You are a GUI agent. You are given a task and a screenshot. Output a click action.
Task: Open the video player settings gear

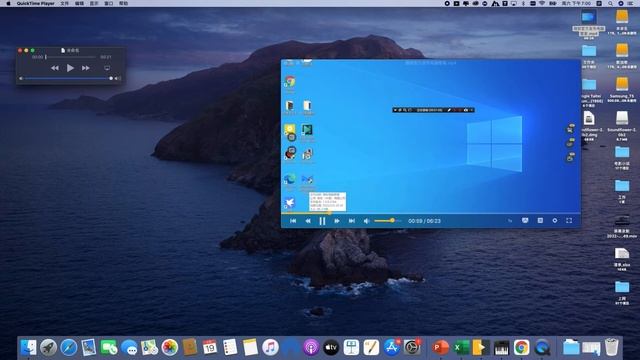coord(555,220)
